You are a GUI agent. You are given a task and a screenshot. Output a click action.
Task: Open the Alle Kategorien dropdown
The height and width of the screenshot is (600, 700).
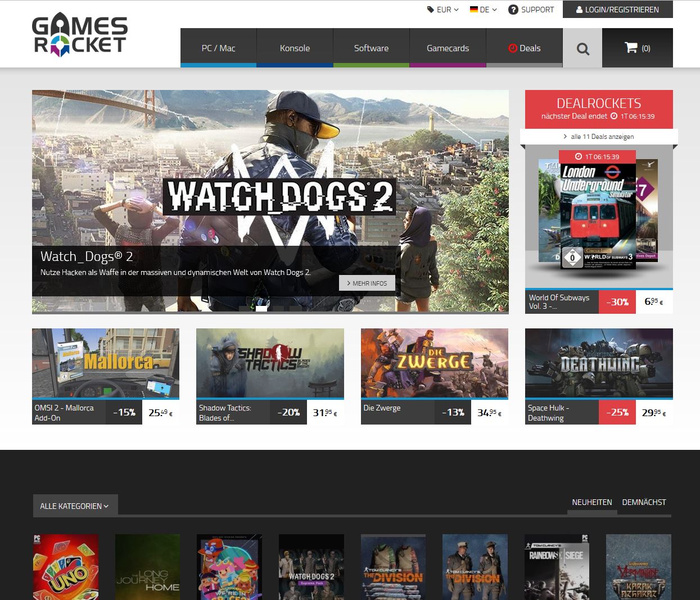[75, 506]
